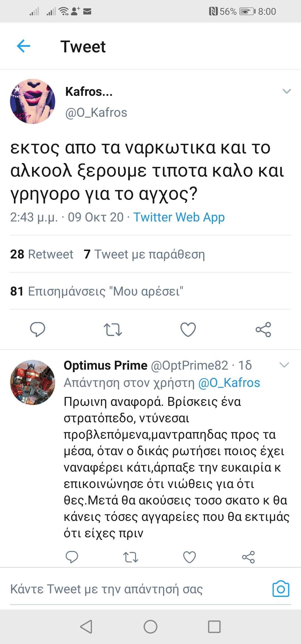Screen dimensions: 301x644
Task: Open the Twitter Web App link
Action: (179, 217)
